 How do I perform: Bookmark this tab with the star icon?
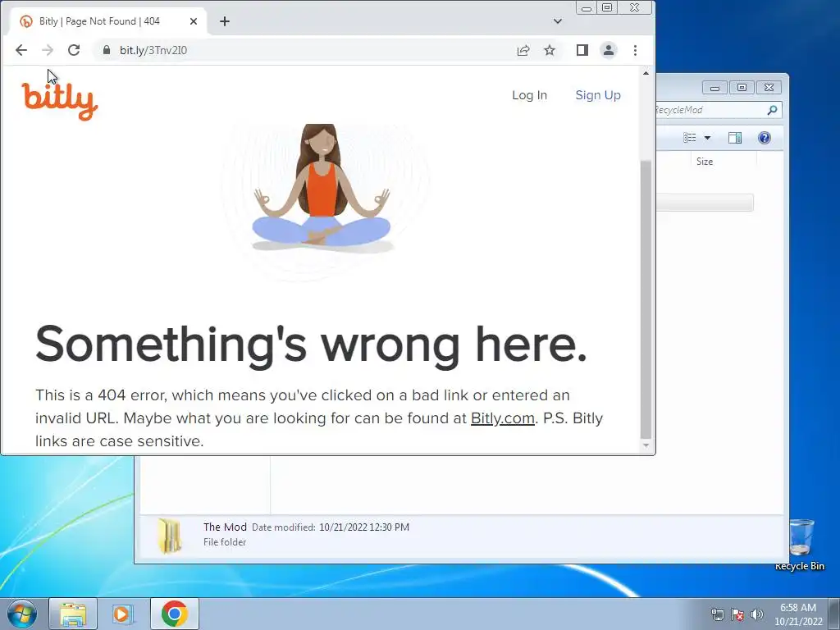coord(549,50)
